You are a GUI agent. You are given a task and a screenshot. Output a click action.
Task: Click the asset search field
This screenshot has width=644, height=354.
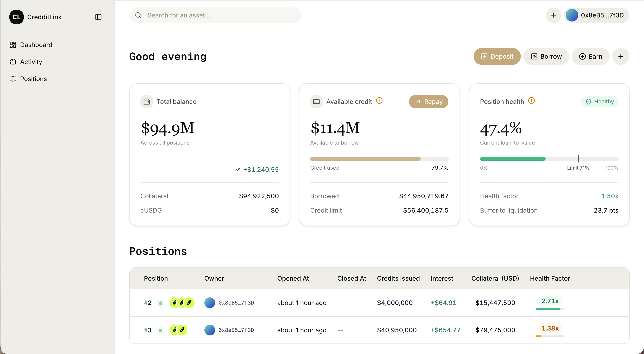pos(215,15)
